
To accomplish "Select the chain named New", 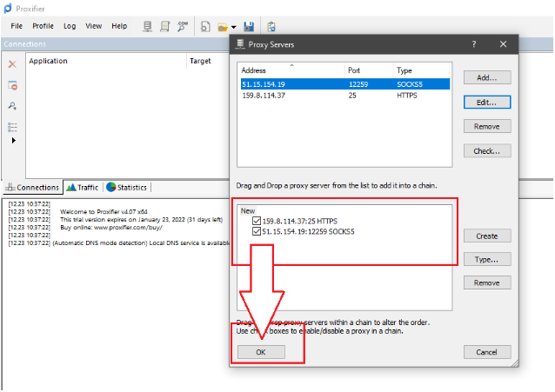I will point(248,210).
